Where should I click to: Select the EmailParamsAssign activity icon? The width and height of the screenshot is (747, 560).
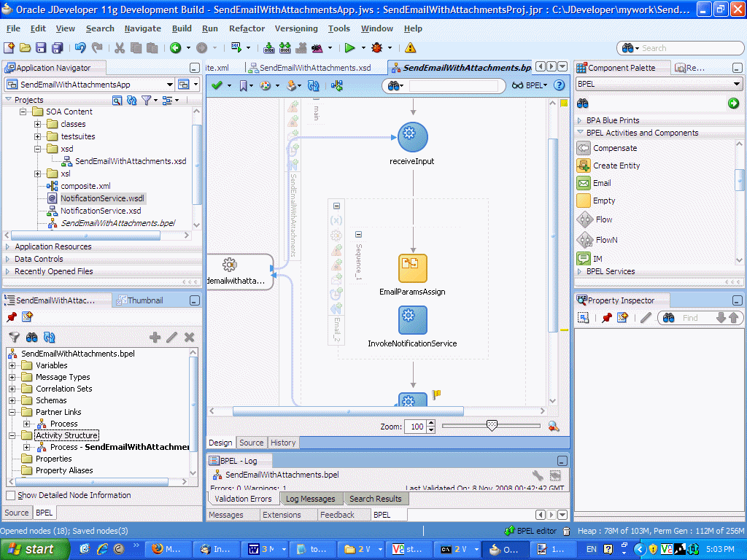pyautogui.click(x=413, y=268)
